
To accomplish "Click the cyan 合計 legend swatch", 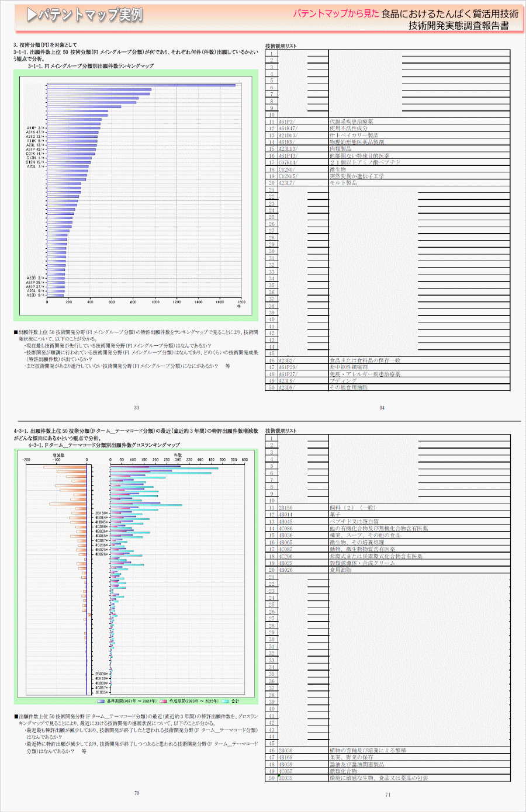I will point(225,701).
